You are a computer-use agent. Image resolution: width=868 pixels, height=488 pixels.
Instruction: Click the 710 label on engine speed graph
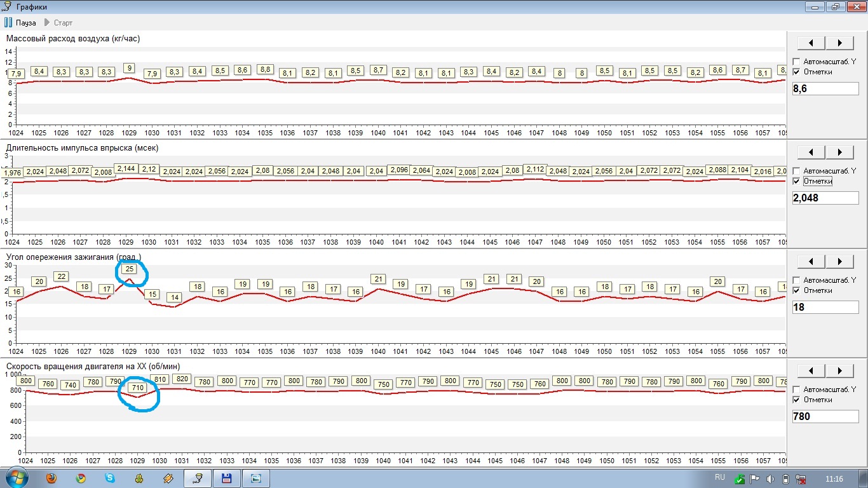pos(138,387)
